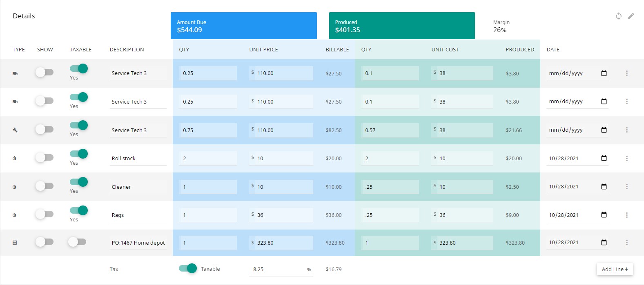644x285 pixels.
Task: Click the Add Line + button
Action: coord(615,269)
